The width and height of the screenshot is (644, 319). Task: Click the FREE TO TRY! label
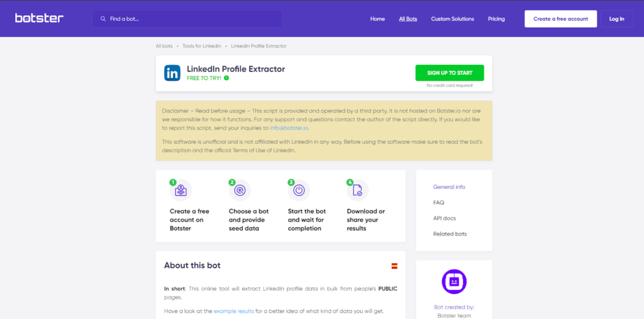pos(204,78)
